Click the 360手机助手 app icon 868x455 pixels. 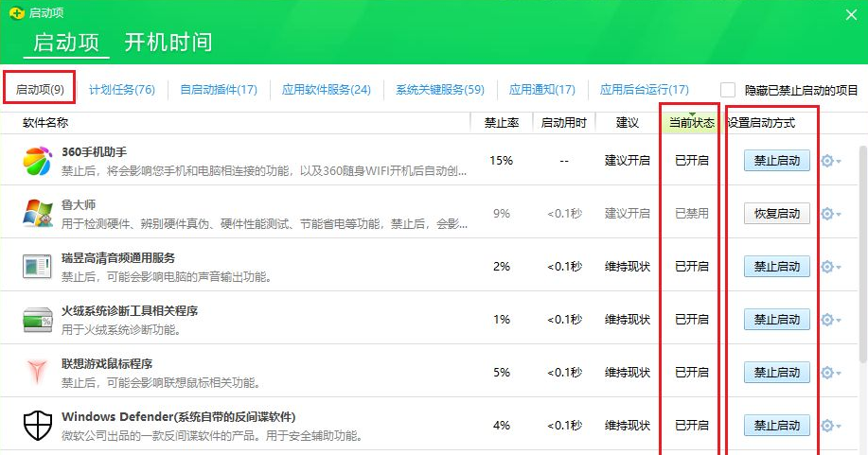38,161
